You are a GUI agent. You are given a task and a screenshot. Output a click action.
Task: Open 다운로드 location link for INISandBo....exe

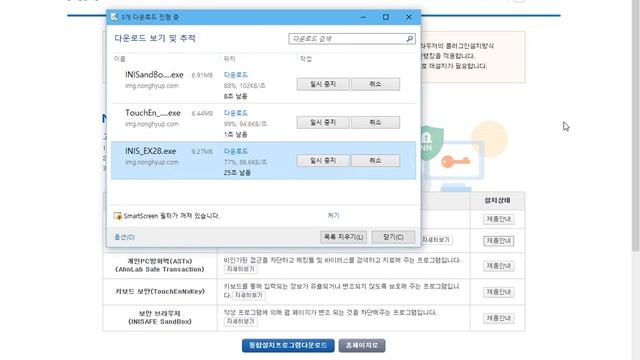pyautogui.click(x=236, y=75)
